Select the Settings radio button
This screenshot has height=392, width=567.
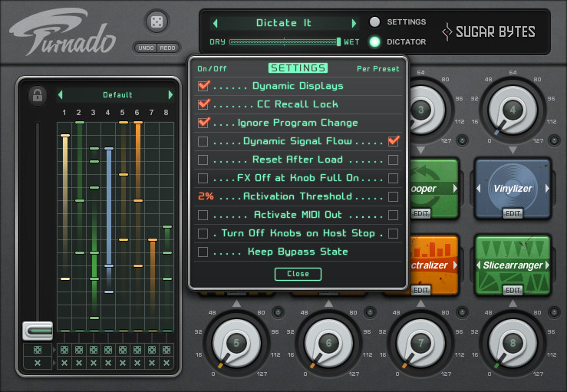click(374, 22)
